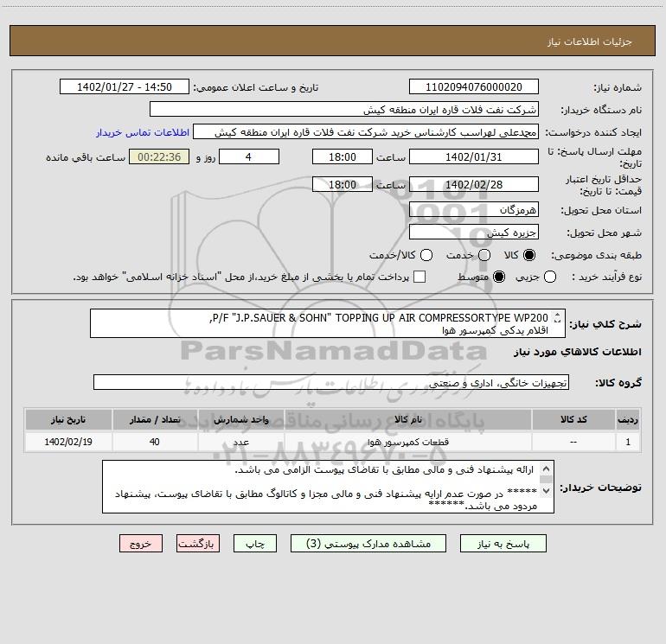Viewport: 666px width, 644px height.
Task: Click the واحد شمارش column header
Action: [240, 419]
